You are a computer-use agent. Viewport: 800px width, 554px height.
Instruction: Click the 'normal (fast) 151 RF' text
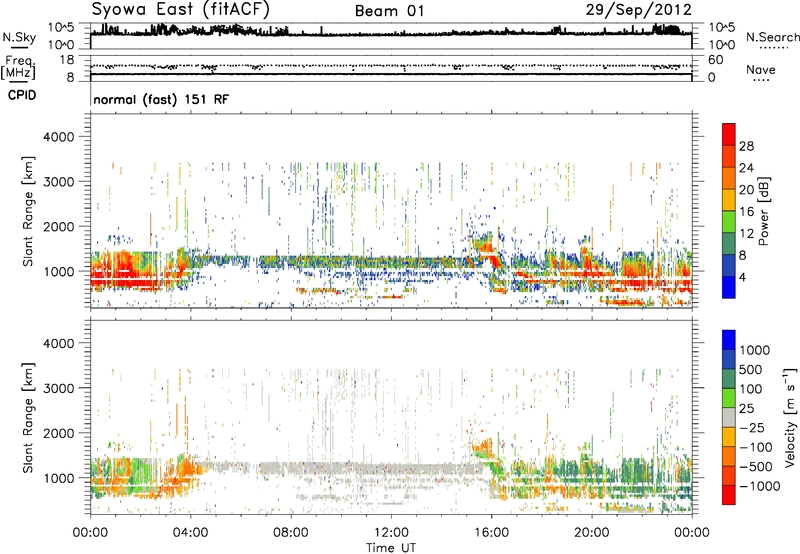point(161,99)
